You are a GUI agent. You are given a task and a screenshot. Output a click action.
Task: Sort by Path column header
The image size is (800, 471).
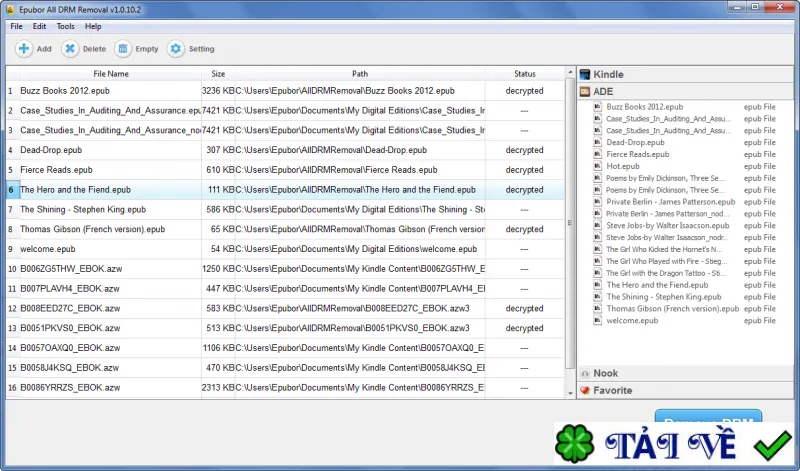360,74
